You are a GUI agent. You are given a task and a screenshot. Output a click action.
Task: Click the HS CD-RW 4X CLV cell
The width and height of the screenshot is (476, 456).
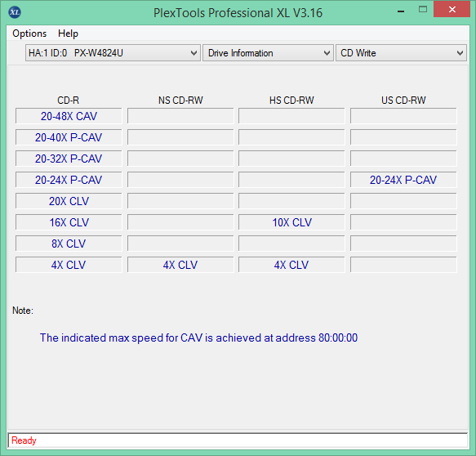(291, 265)
